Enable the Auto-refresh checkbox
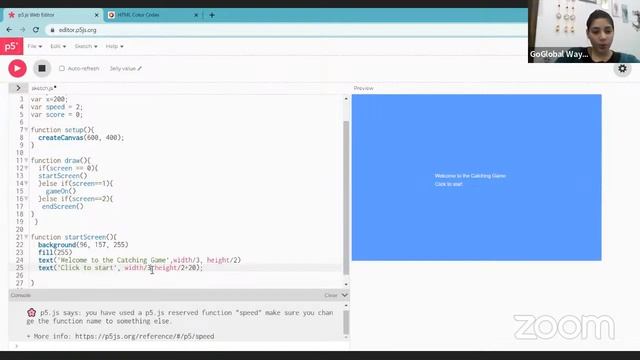The width and height of the screenshot is (640, 360). (x=62, y=69)
